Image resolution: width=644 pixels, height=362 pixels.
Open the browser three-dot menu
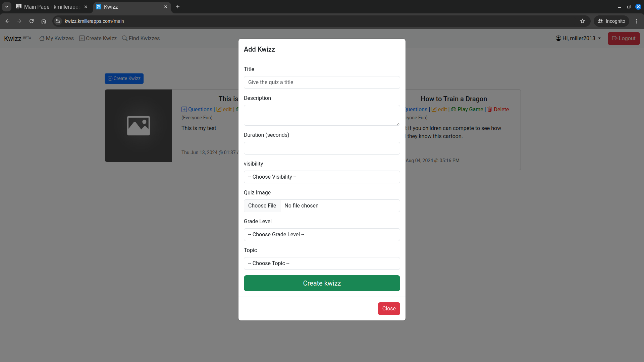click(637, 21)
